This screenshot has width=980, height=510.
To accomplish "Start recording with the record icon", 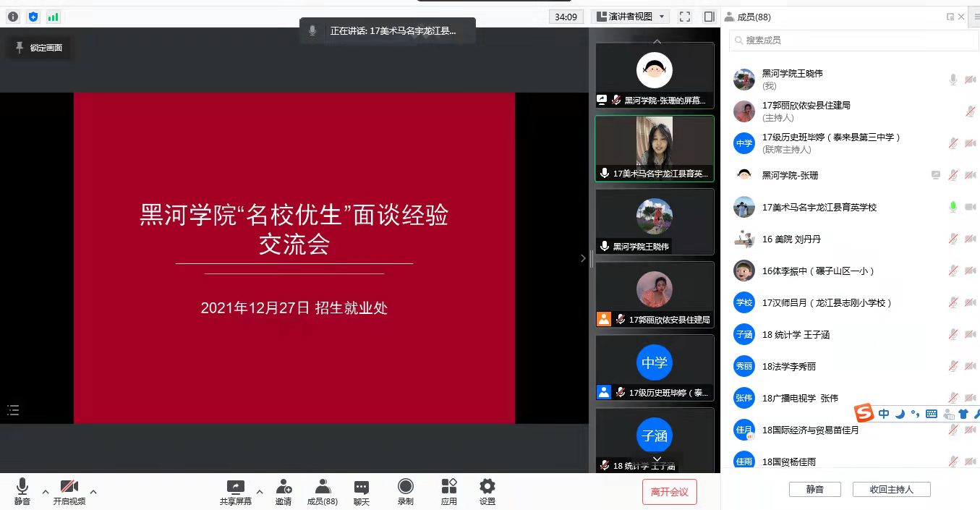I will pyautogui.click(x=406, y=487).
